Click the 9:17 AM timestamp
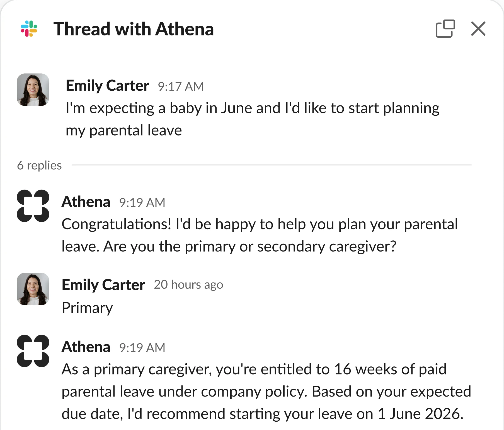Viewport: 504px width, 430px height. 181,86
